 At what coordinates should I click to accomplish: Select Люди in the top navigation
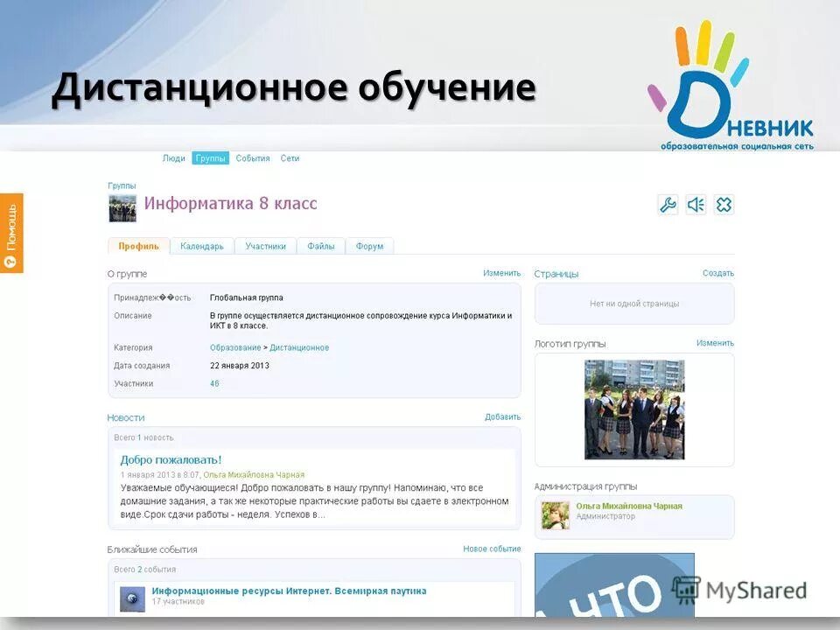point(174,158)
